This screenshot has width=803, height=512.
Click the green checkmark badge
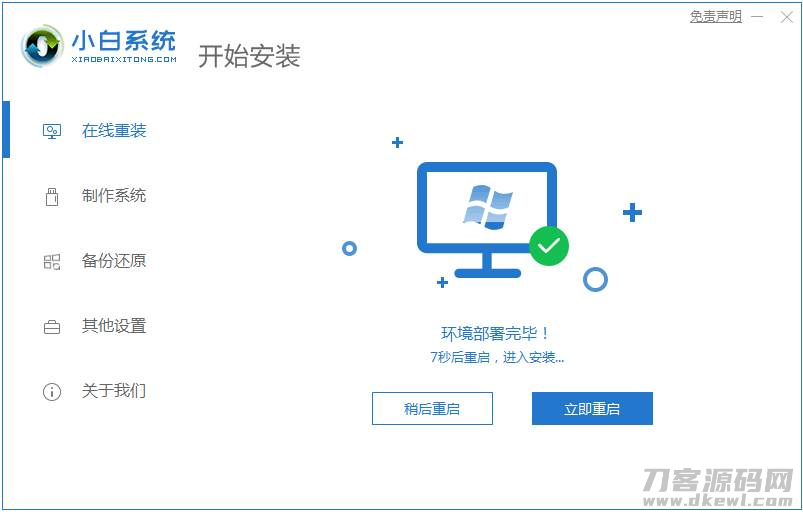click(549, 246)
